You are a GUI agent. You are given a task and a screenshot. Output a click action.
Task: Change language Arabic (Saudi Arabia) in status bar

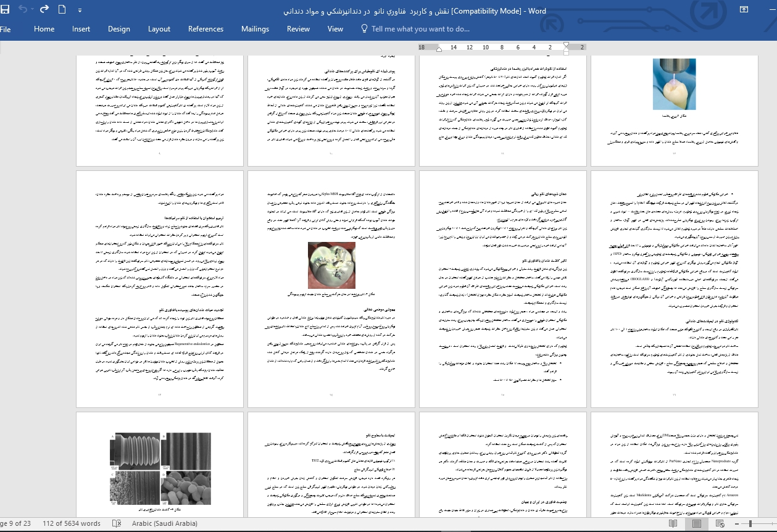tap(165, 523)
